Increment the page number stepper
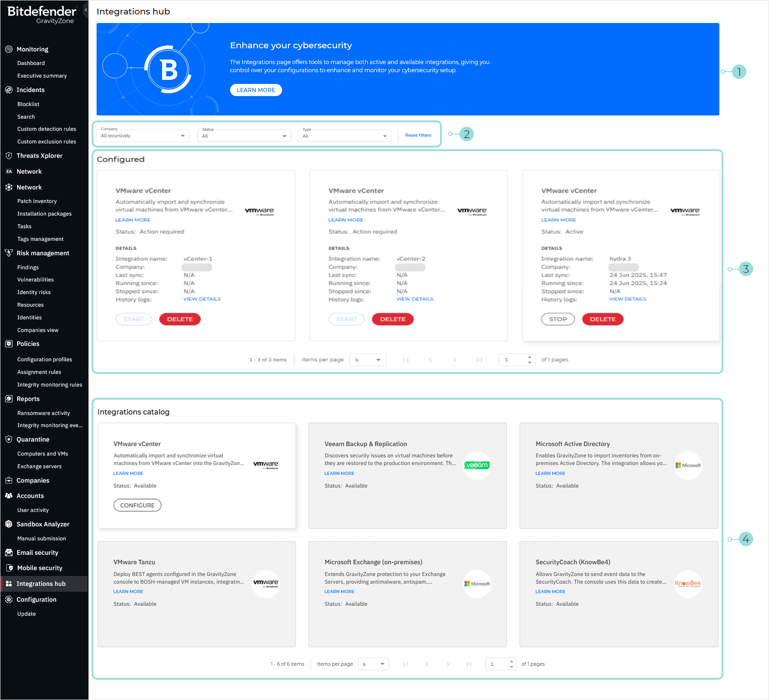This screenshot has width=769, height=700. point(529,357)
